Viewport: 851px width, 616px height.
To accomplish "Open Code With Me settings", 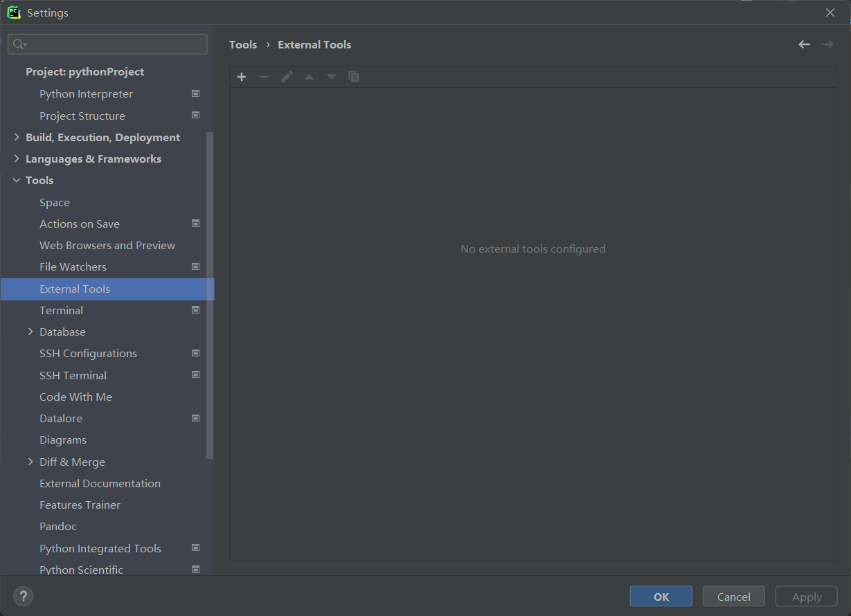I will point(75,397).
